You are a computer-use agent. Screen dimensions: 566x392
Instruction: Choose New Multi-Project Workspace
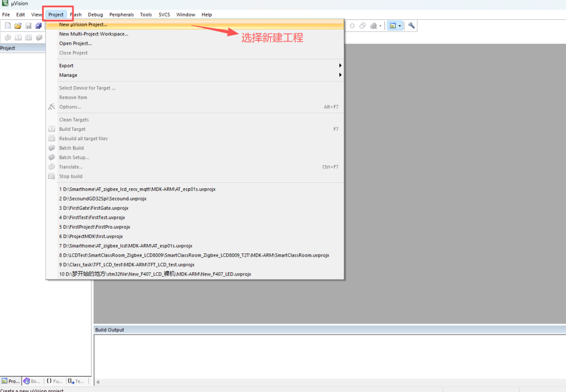pyautogui.click(x=93, y=34)
